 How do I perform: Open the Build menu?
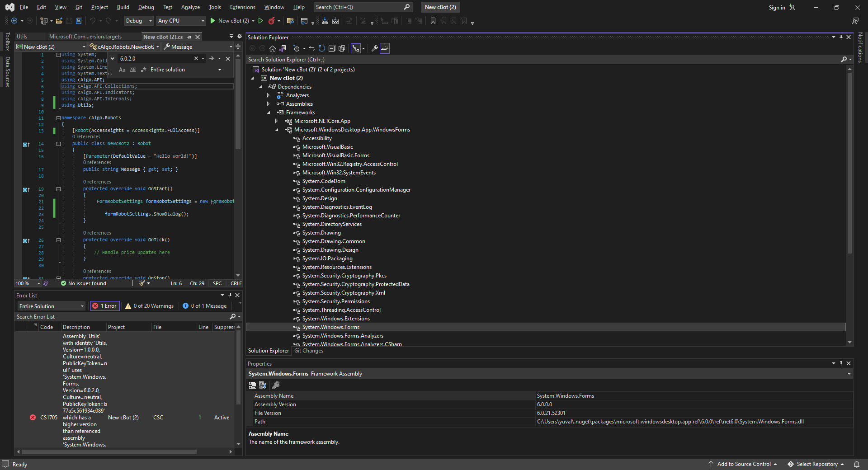pos(123,7)
